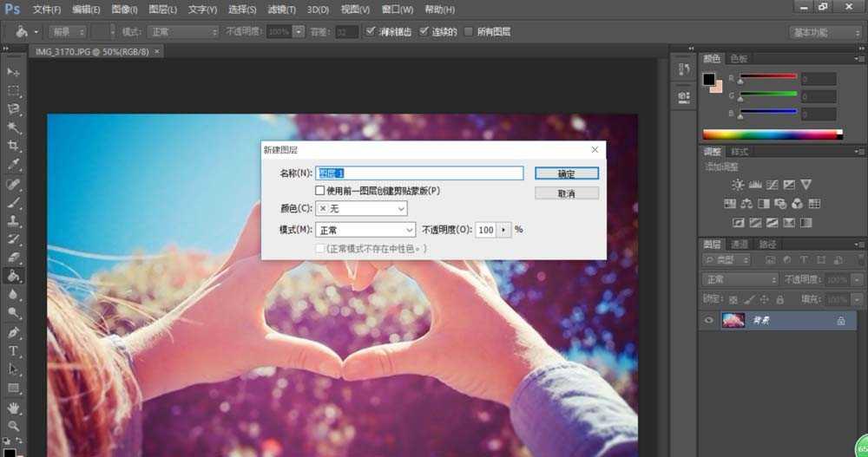The height and width of the screenshot is (457, 868).
Task: Select the Eraser tool
Action: (13, 258)
